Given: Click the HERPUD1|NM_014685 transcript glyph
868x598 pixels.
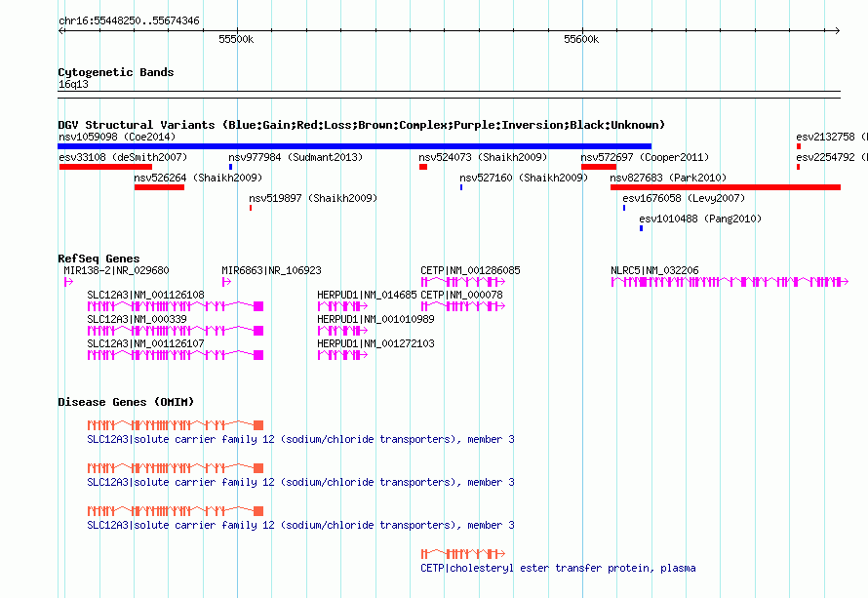Looking at the screenshot, I should pos(342,306).
